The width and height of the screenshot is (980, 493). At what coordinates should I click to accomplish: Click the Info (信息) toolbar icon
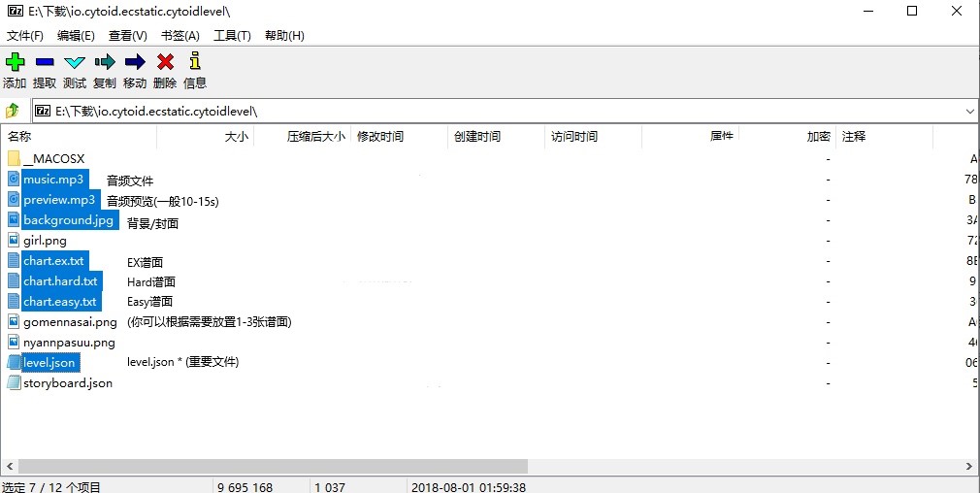195,63
